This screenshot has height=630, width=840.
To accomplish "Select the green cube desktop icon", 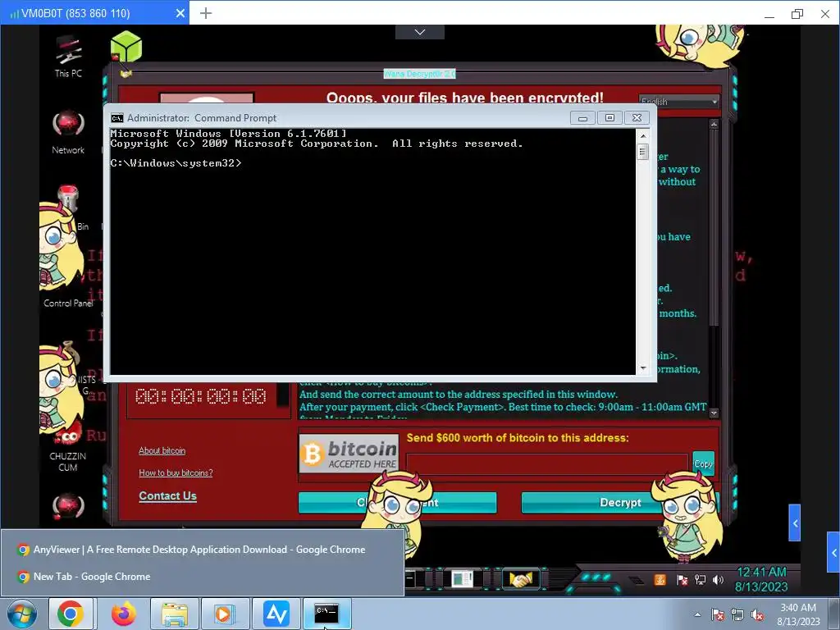I will click(126, 47).
